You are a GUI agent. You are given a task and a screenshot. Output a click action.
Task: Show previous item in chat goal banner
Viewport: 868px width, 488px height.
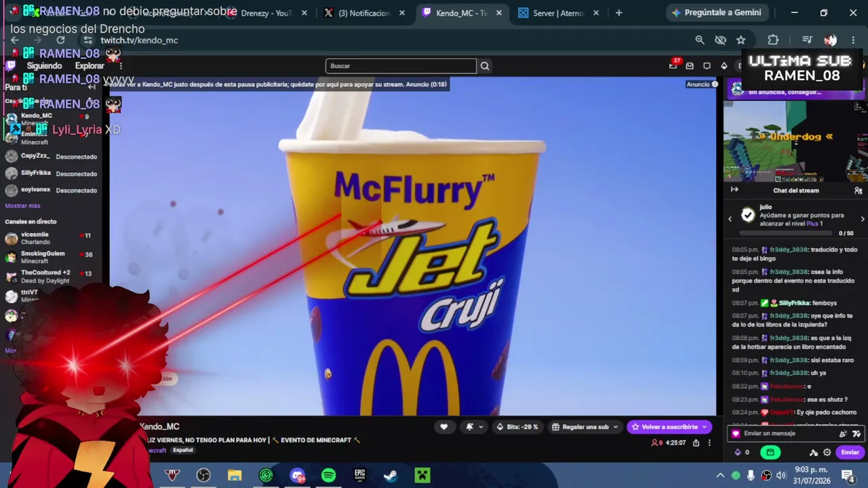(730, 219)
